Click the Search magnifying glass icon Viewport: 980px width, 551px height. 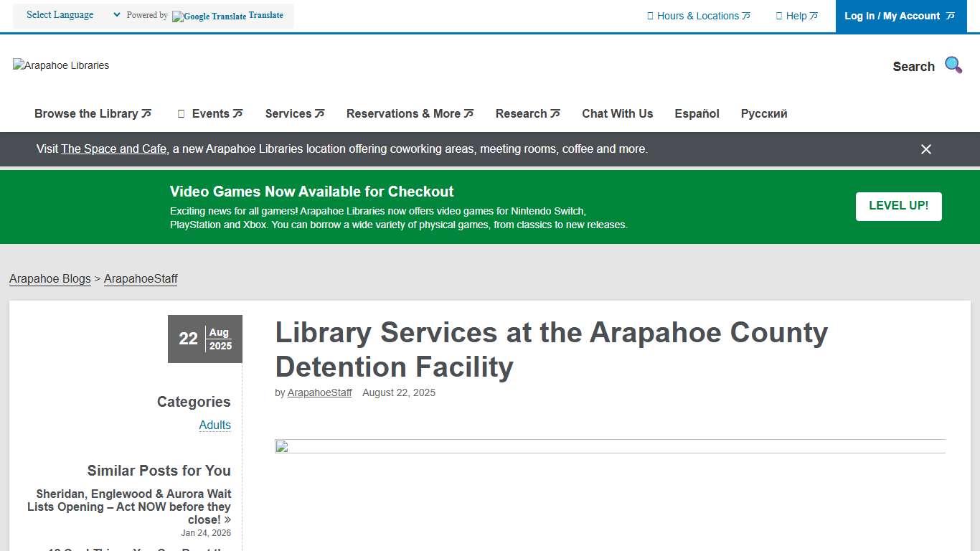pos(953,65)
